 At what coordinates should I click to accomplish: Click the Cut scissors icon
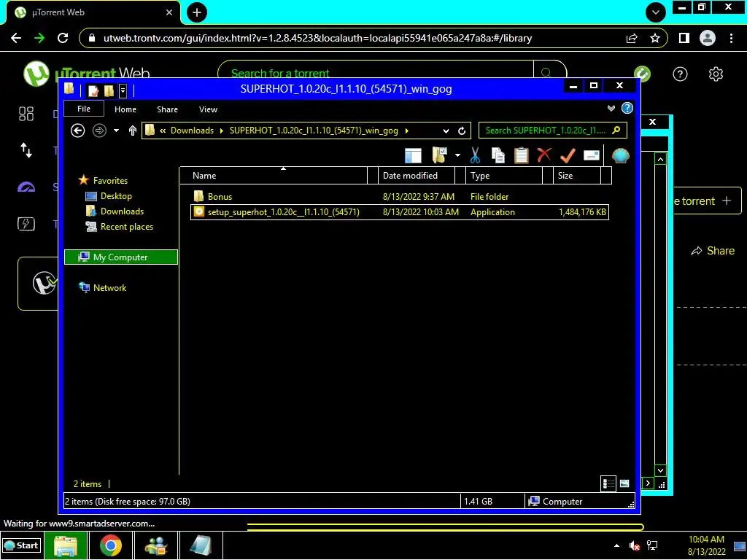click(475, 155)
